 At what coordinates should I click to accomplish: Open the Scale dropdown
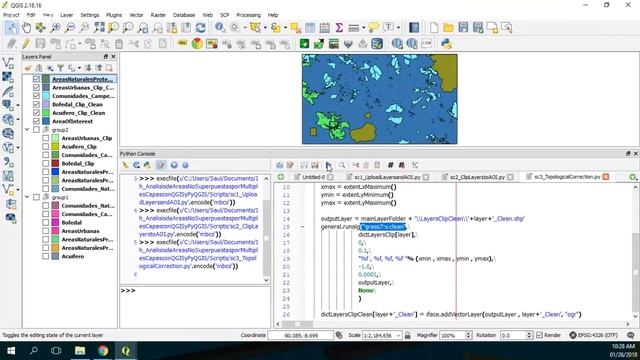[398, 335]
